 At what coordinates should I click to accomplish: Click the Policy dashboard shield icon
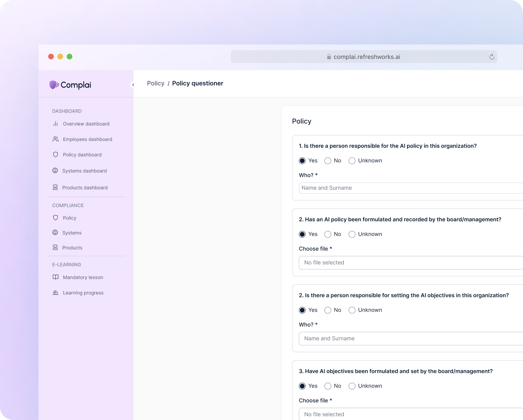tap(55, 155)
